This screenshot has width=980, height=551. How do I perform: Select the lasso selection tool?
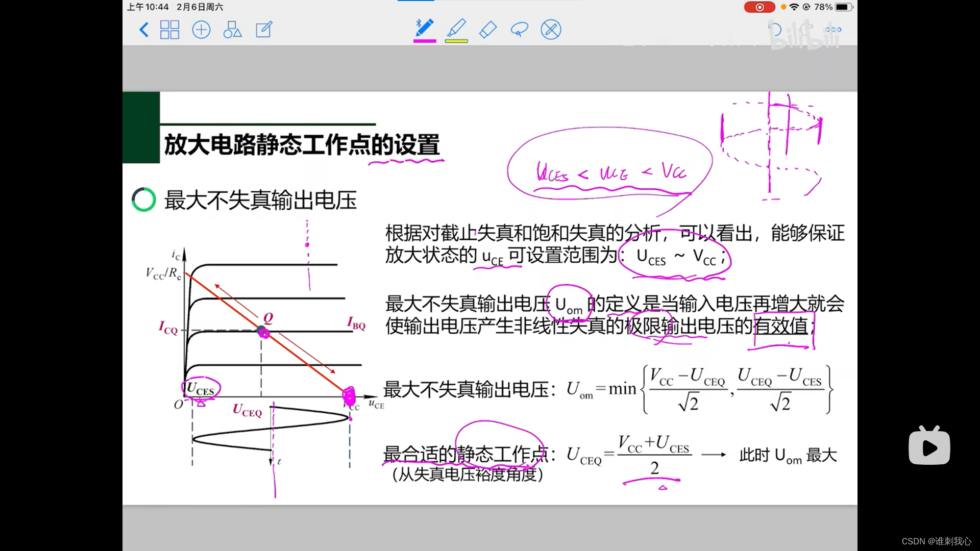point(519,29)
